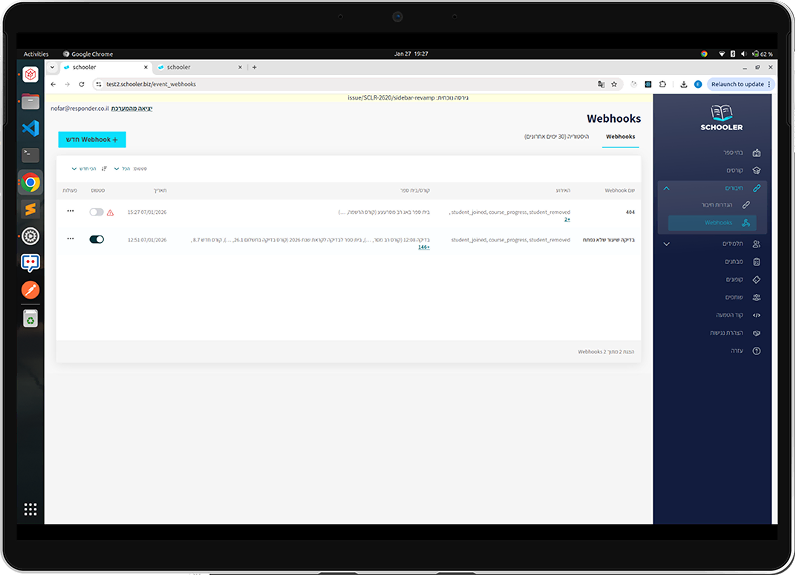Click date cell 15:27 07/01/2026

(147, 212)
